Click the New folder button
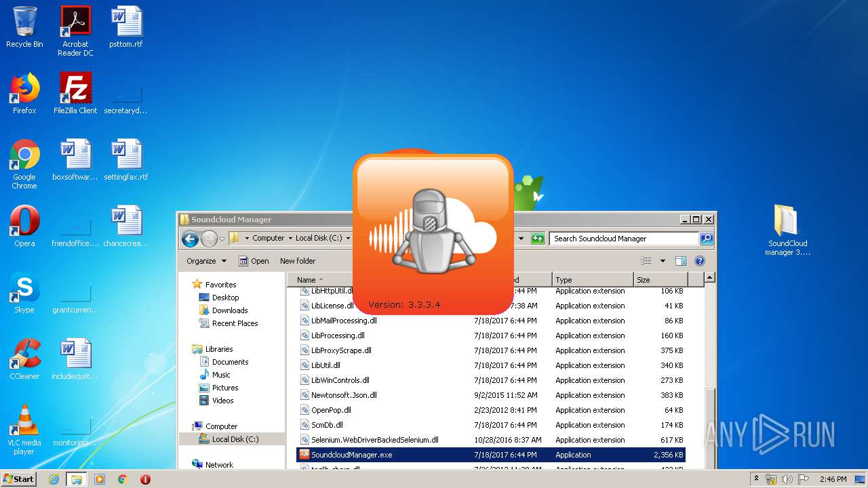Viewport: 868px width, 488px height. coord(298,261)
